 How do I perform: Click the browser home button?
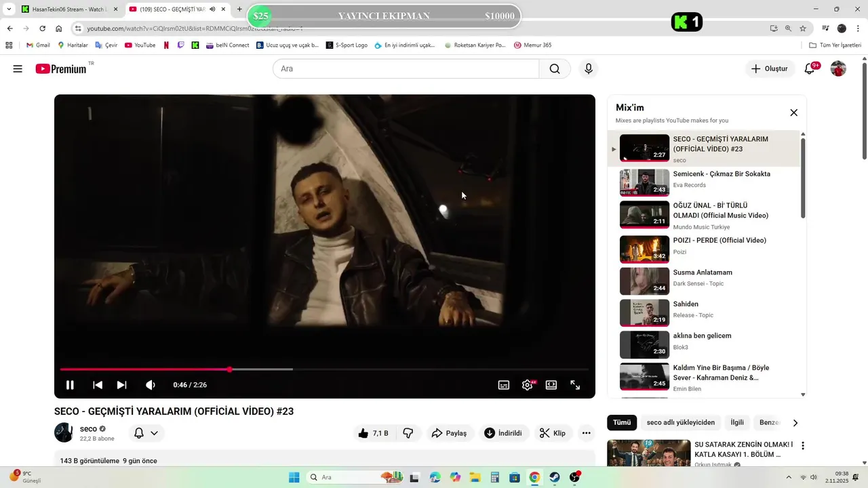pos(58,28)
